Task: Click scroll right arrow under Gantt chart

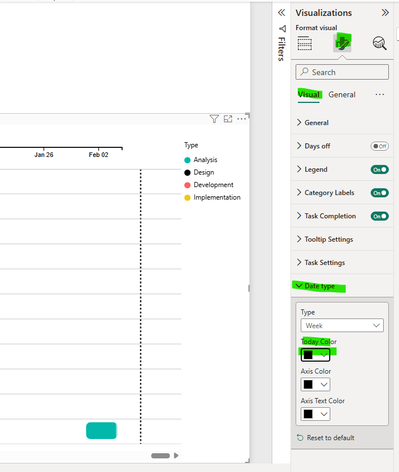Action: (x=176, y=455)
